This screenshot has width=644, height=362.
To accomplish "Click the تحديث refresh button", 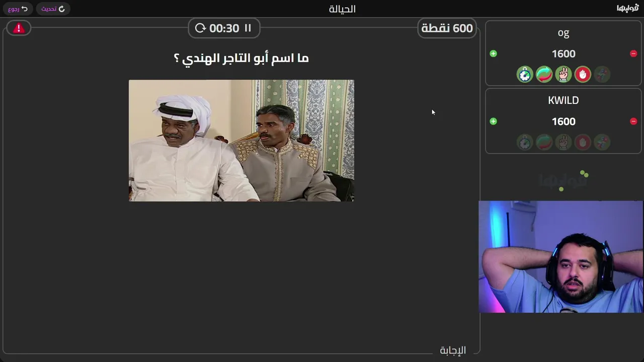I will tap(53, 9).
